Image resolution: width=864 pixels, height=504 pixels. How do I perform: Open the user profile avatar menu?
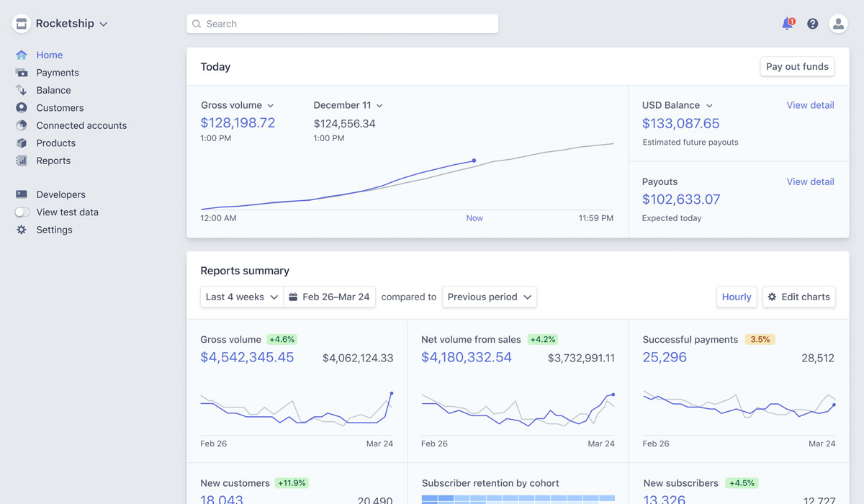[838, 24]
